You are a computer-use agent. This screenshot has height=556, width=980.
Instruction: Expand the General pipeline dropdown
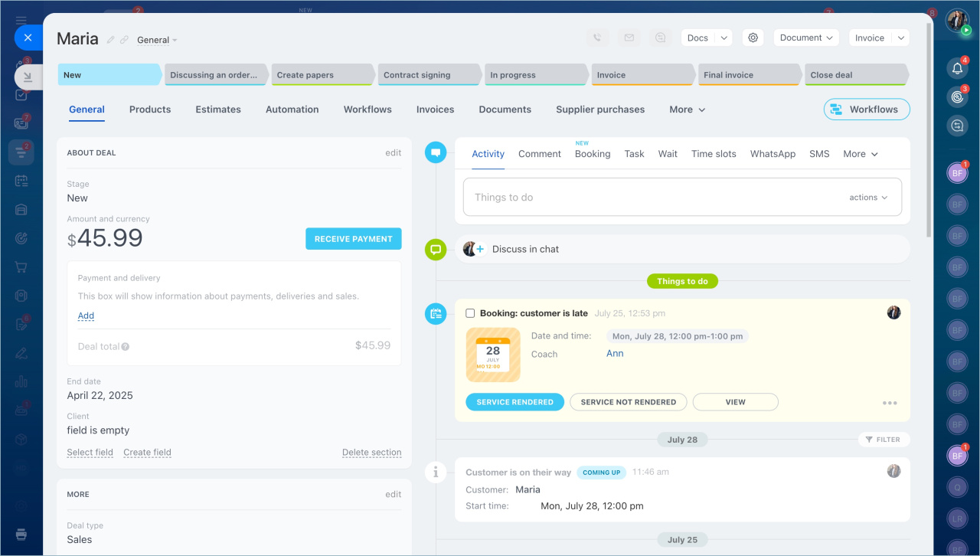click(x=157, y=40)
